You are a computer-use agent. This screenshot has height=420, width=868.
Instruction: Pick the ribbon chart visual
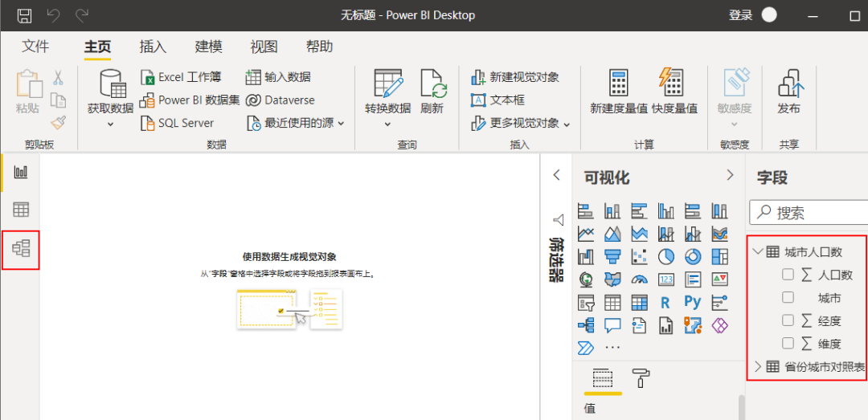pos(719,234)
